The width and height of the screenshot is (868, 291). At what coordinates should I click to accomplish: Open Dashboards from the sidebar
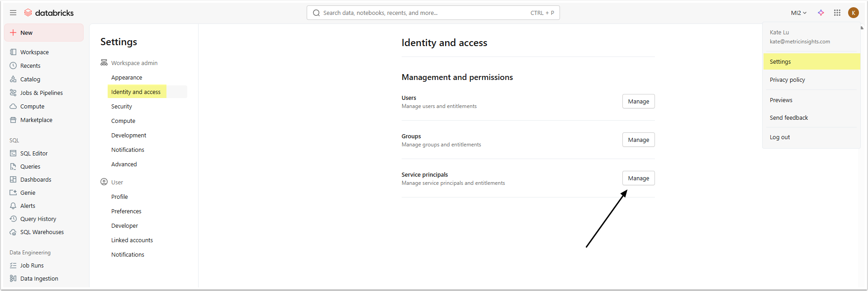point(35,179)
